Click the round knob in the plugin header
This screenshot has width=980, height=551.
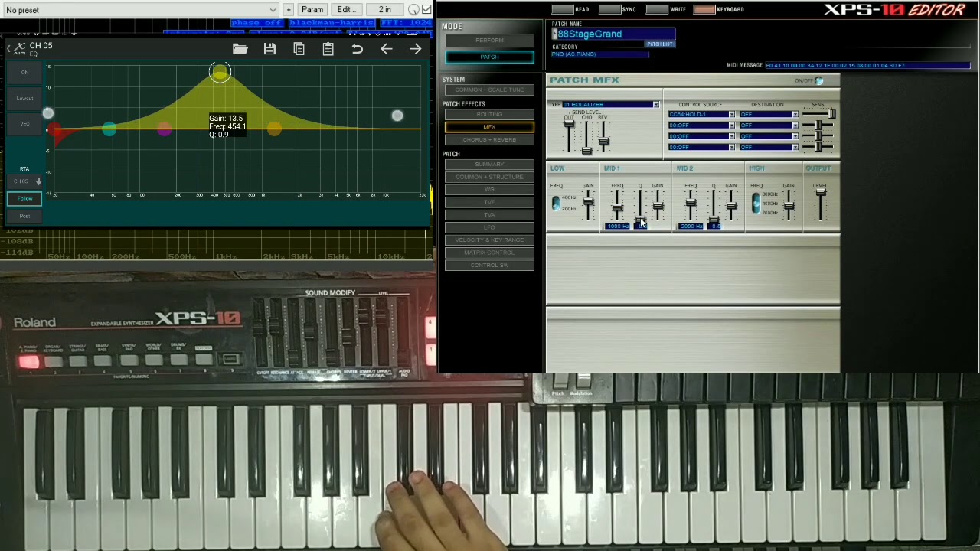(413, 10)
